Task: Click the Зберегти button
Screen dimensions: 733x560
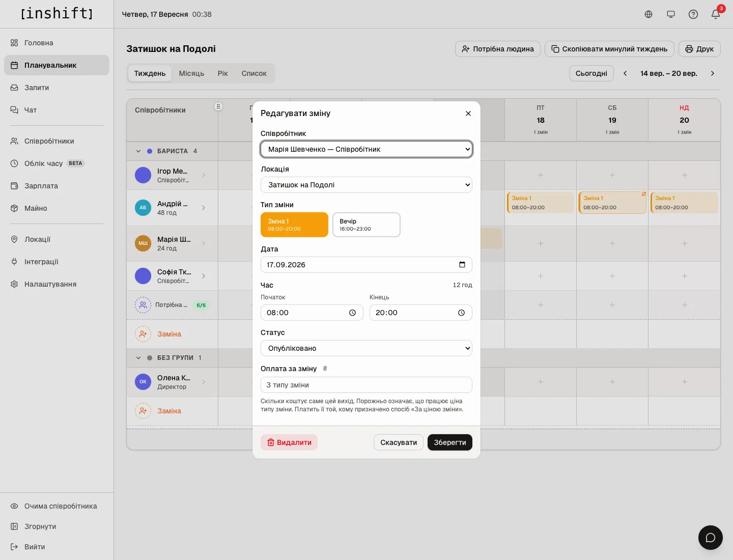Action: pos(450,442)
